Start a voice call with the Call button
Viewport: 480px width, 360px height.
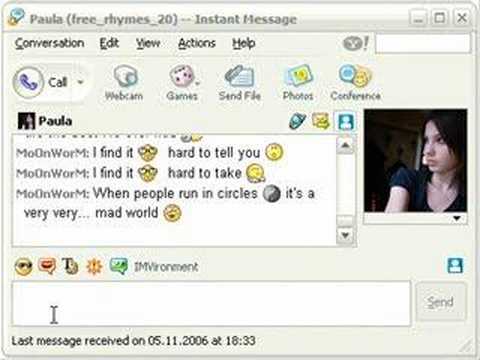[x=40, y=82]
